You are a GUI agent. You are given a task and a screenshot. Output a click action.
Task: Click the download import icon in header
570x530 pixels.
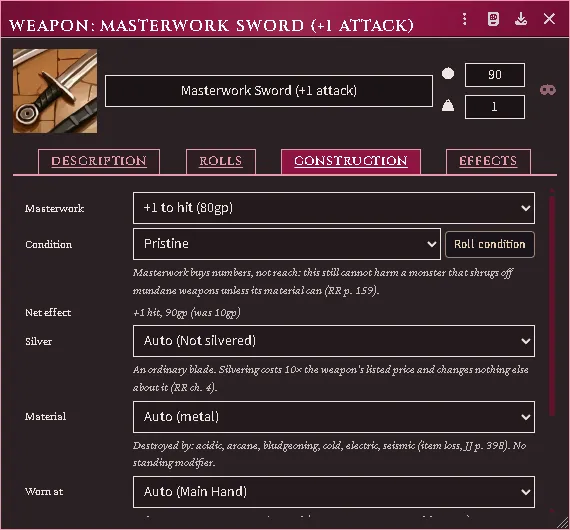click(x=521, y=19)
